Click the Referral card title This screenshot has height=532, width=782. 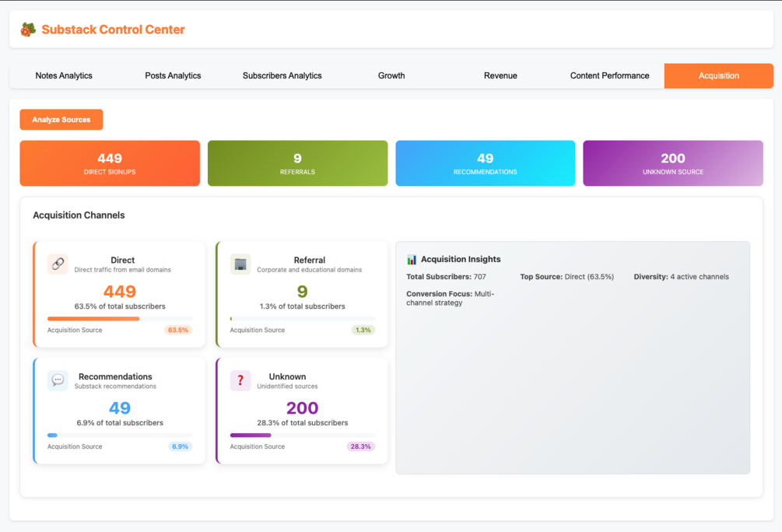point(310,261)
